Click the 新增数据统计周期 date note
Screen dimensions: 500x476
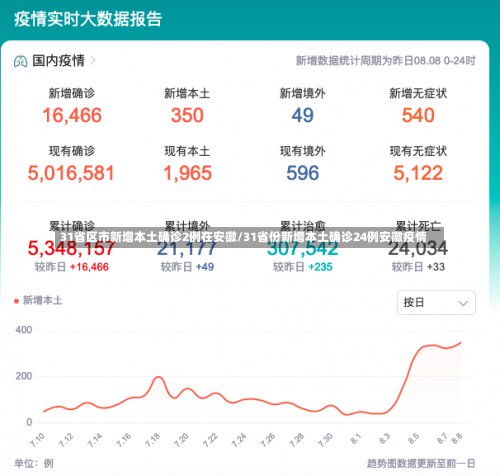[x=386, y=61]
